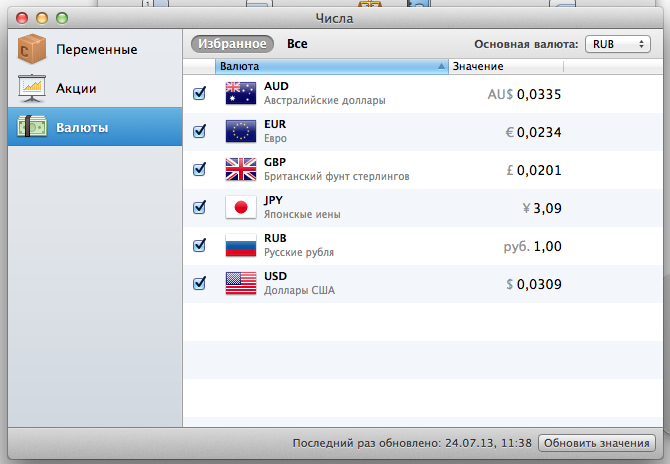
Task: Click the AUD currency code
Action: 276,86
